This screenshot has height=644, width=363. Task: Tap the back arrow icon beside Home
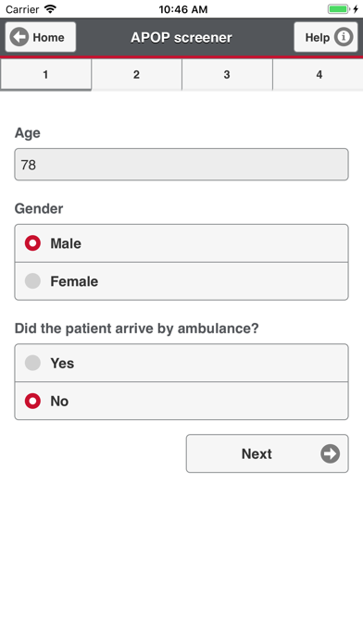pyautogui.click(x=19, y=37)
